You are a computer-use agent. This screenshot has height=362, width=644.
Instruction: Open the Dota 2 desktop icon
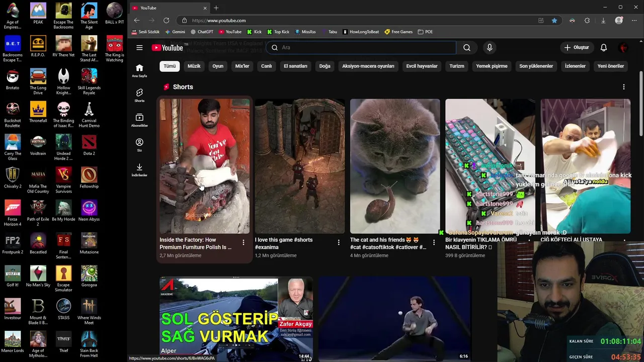click(89, 145)
